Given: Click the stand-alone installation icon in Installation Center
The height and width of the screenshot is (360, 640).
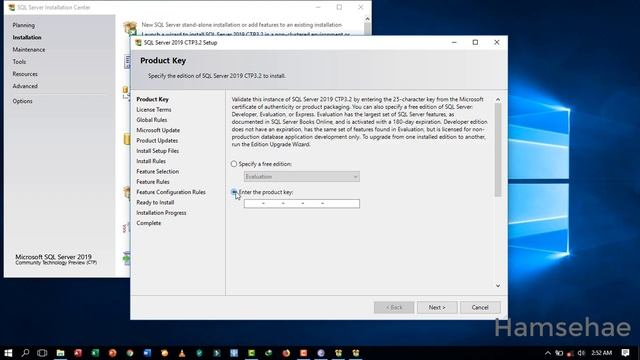Looking at the screenshot, I should click(130, 28).
